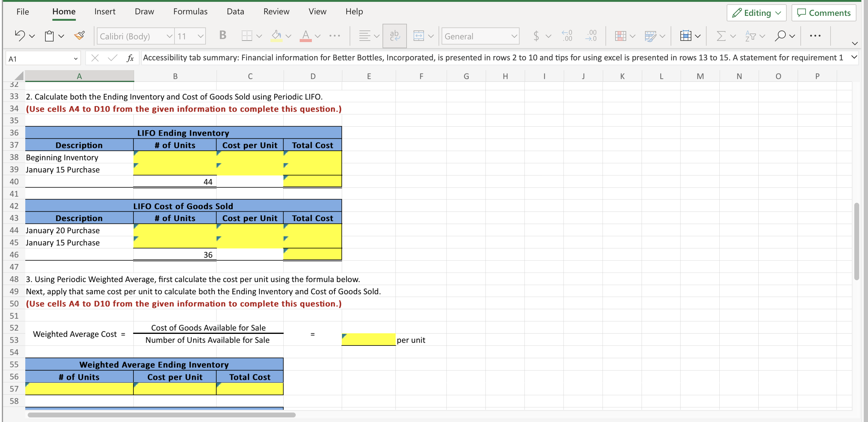Image resolution: width=868 pixels, height=422 pixels.
Task: Open the font size dropdown
Action: point(190,36)
